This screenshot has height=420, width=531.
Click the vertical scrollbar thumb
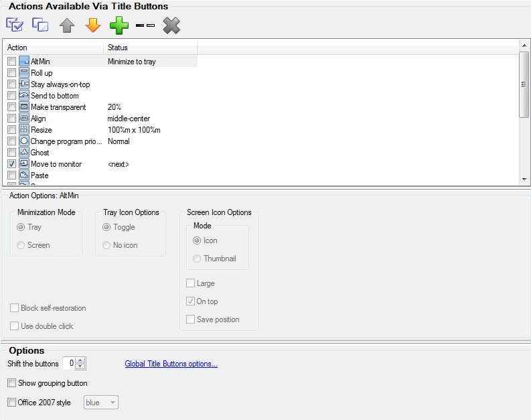coord(524,84)
